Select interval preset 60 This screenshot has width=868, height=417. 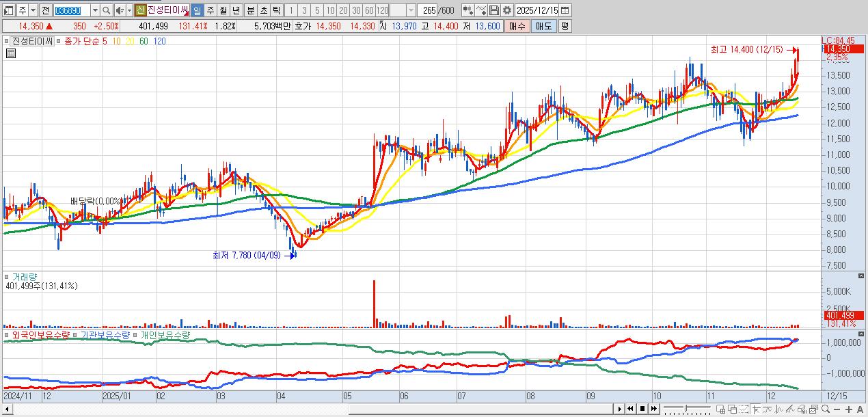[369, 10]
